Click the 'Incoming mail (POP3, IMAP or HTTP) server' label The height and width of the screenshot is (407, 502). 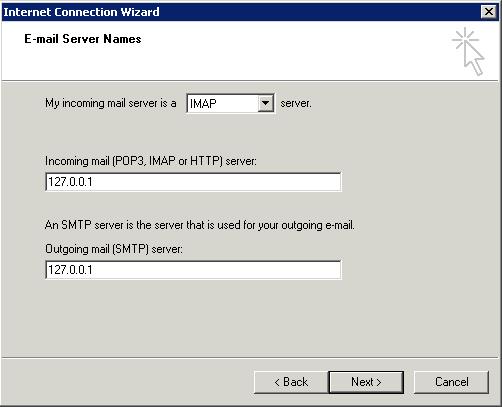pos(151,161)
